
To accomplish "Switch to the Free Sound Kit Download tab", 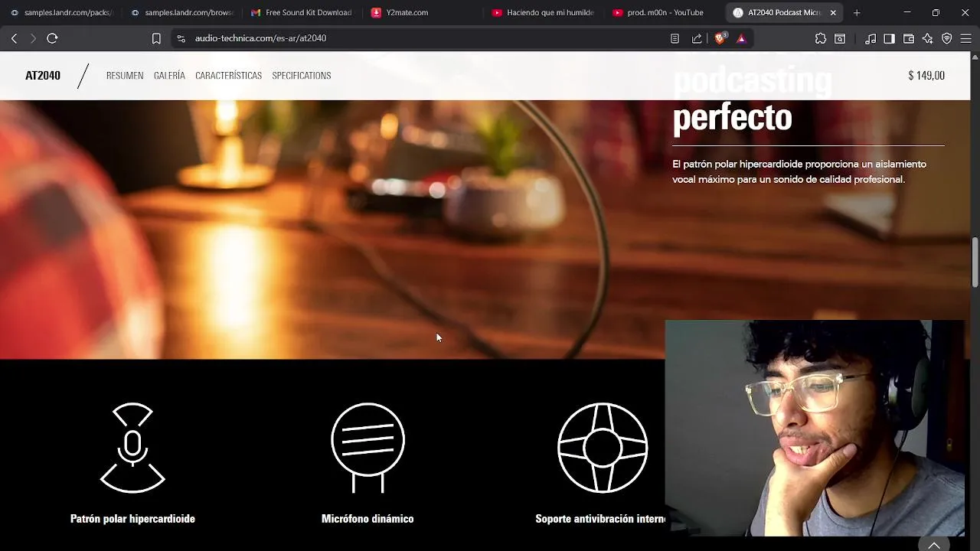I will point(302,12).
